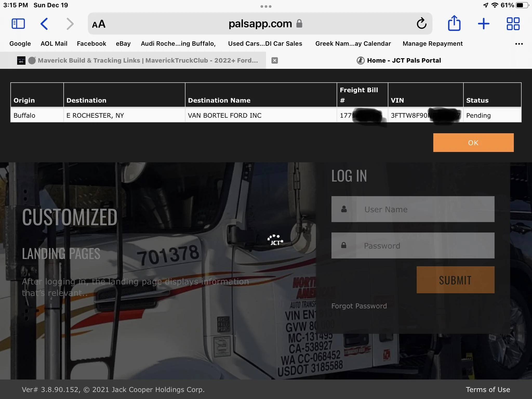Click the CUSTOMIZED heading text
The width and height of the screenshot is (532, 399).
coord(70,217)
